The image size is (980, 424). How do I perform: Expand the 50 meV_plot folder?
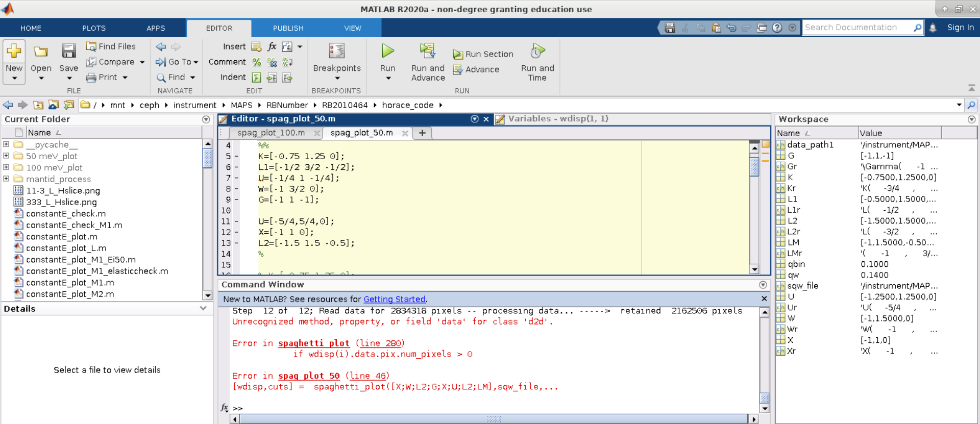(6, 156)
